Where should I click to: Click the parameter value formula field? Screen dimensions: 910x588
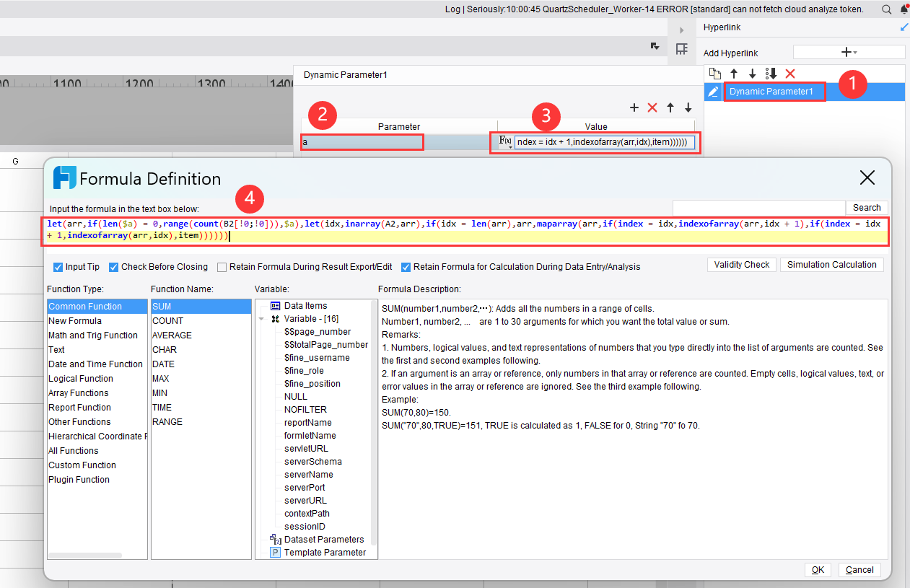(605, 142)
